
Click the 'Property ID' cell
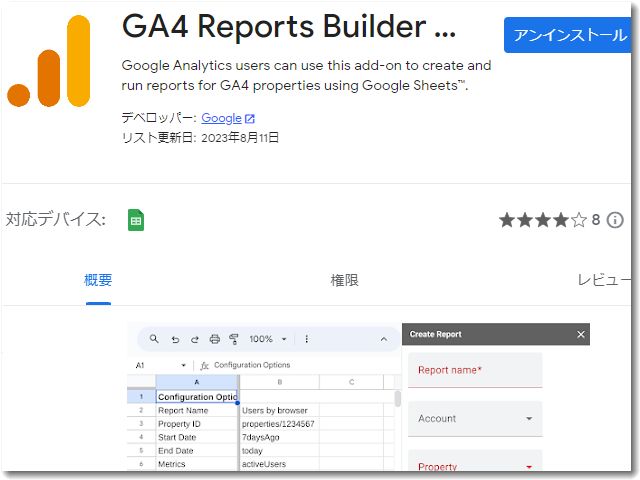(197, 424)
